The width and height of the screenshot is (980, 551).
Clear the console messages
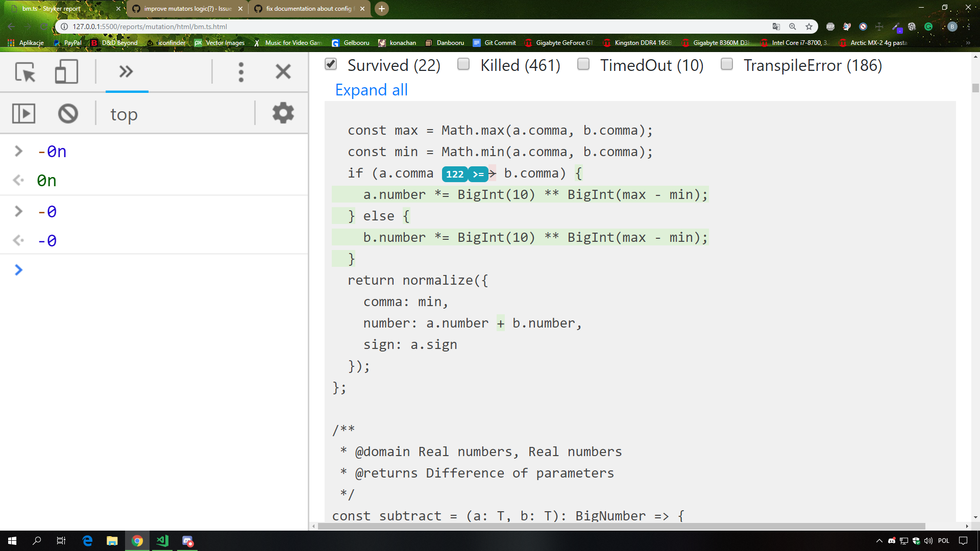pos(68,113)
